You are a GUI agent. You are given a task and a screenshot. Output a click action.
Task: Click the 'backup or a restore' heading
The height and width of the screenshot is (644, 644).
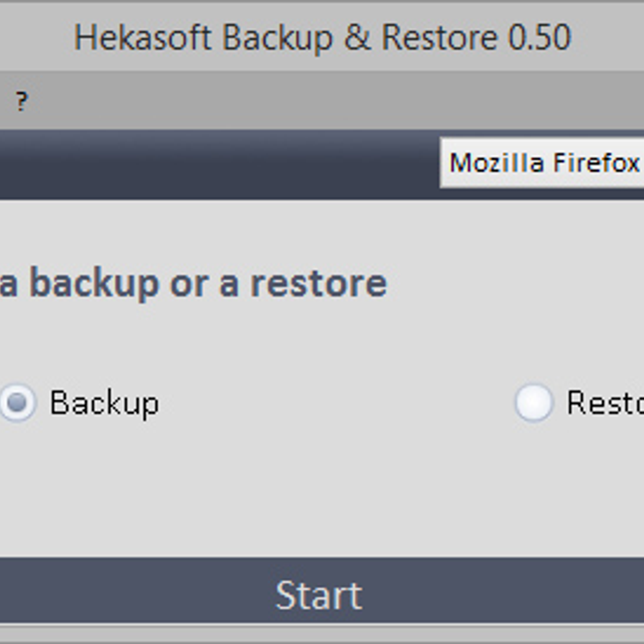click(193, 283)
